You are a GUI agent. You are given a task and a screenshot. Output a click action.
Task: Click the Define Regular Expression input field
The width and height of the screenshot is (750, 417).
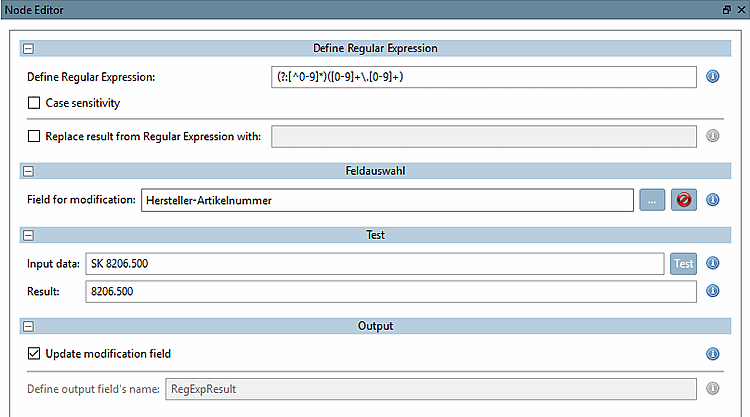[x=483, y=77]
